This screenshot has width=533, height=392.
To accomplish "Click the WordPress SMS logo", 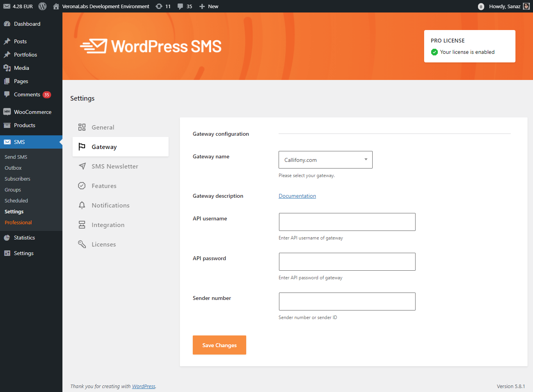I will [151, 46].
